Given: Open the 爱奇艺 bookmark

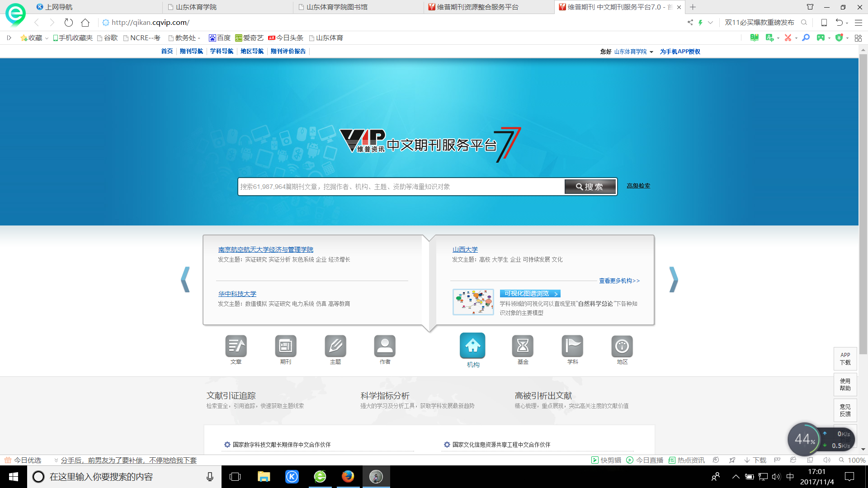Looking at the screenshot, I should coord(249,38).
